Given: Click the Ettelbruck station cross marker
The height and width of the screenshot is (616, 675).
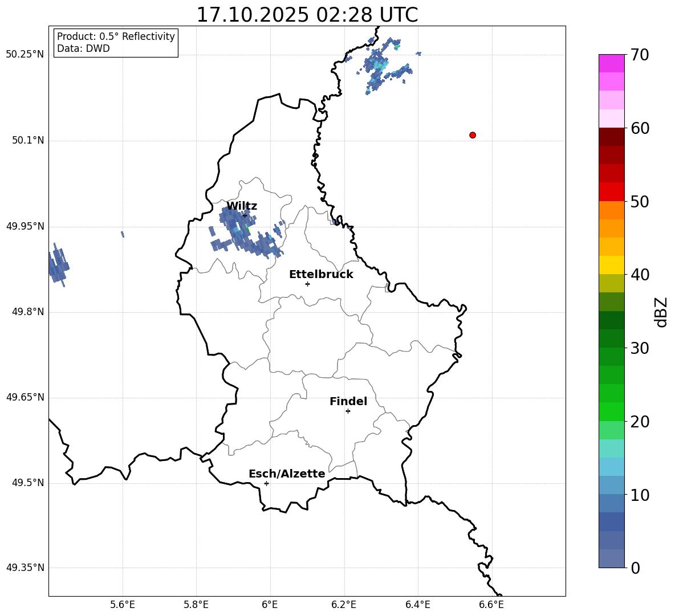Looking at the screenshot, I should pos(307,284).
